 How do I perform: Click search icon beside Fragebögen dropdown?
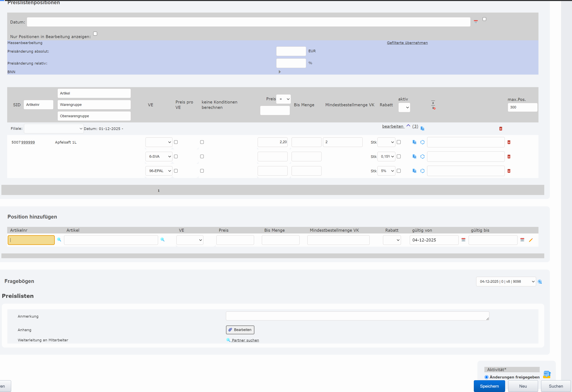point(540,282)
